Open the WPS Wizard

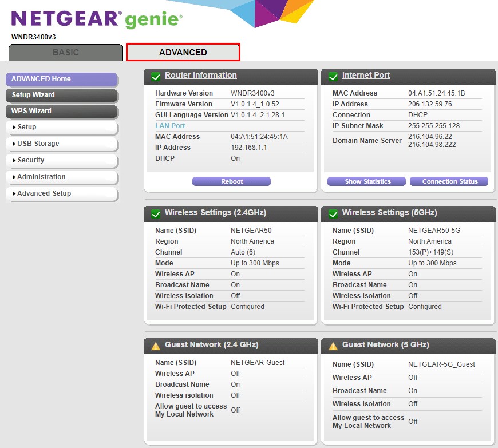(62, 111)
